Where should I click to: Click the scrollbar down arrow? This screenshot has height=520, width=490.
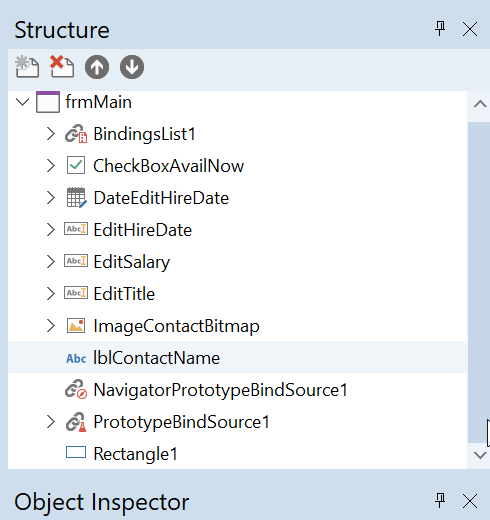(480, 455)
